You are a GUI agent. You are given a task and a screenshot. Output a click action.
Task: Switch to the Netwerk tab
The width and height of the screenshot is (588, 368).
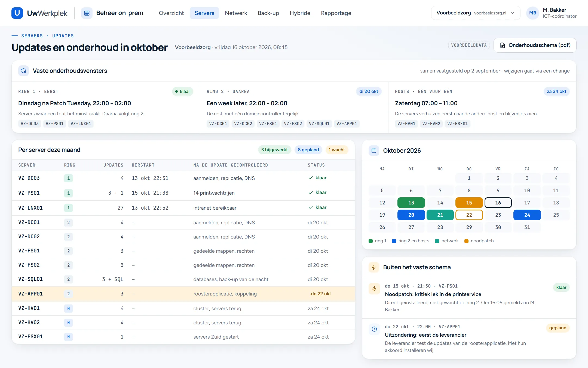coord(236,13)
